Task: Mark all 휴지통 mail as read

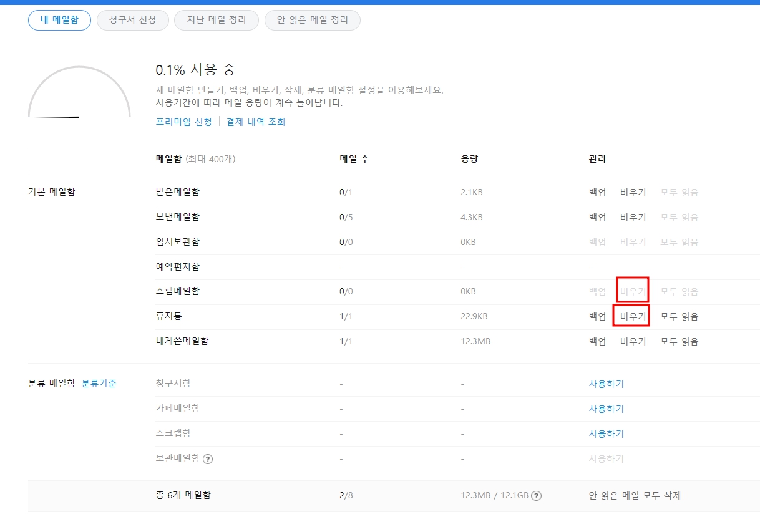Action: (679, 316)
